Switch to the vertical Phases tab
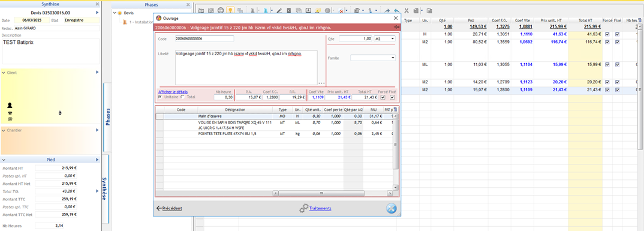The height and width of the screenshot is (231, 644). point(107,117)
